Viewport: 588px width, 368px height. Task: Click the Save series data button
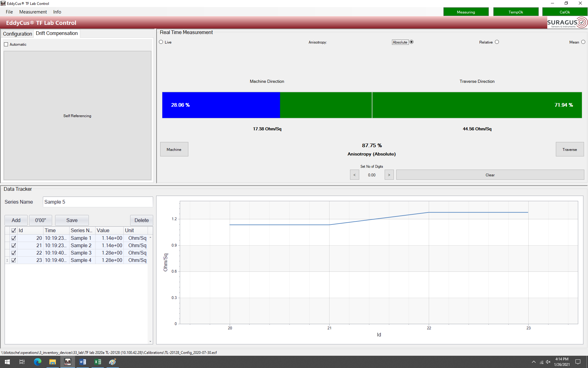[72, 220]
